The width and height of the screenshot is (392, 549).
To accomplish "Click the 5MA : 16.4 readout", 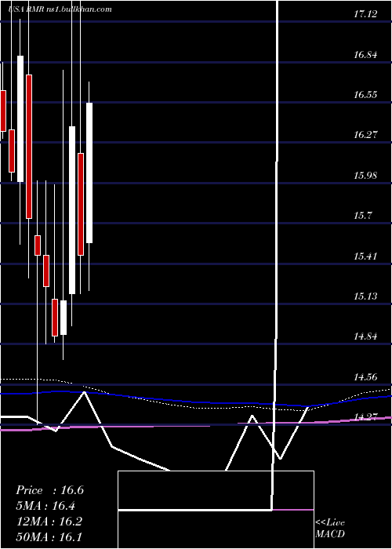I will pyautogui.click(x=45, y=506).
